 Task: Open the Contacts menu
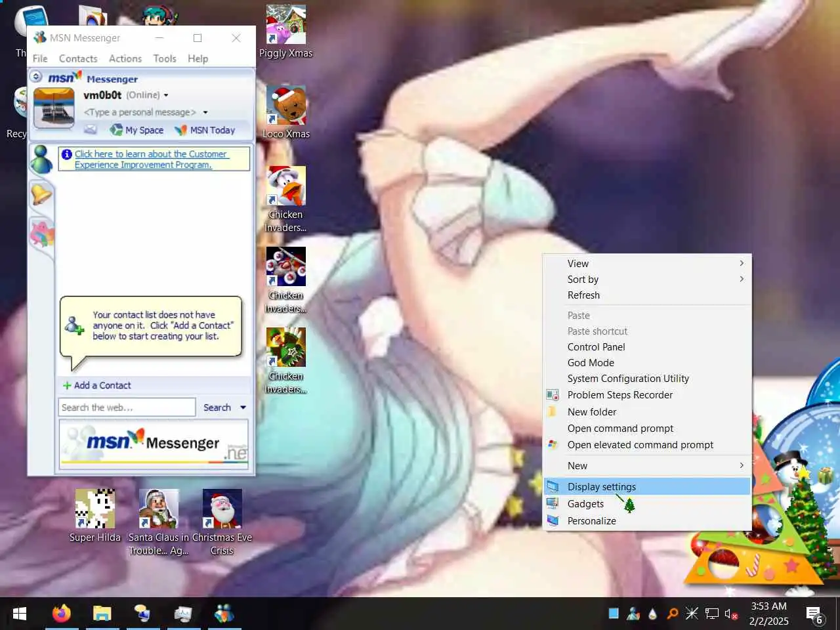pyautogui.click(x=78, y=58)
